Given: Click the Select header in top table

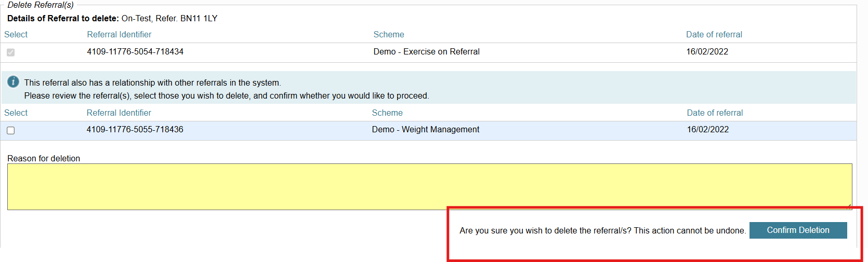Looking at the screenshot, I should click(x=16, y=34).
